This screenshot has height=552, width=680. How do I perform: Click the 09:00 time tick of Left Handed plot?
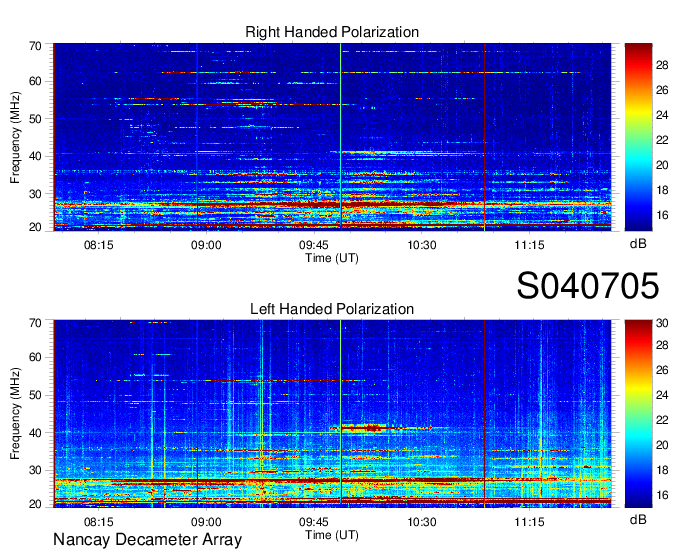click(206, 522)
